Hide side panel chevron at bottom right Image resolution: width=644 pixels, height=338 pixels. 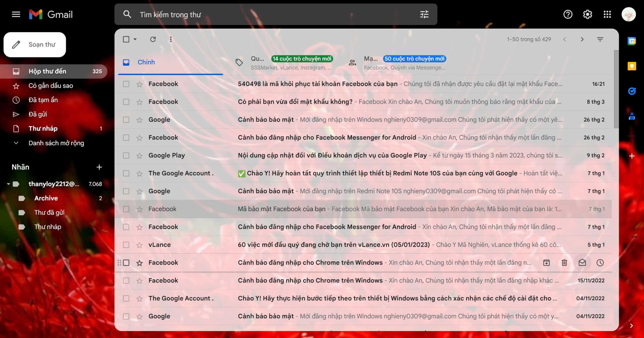coord(631,326)
